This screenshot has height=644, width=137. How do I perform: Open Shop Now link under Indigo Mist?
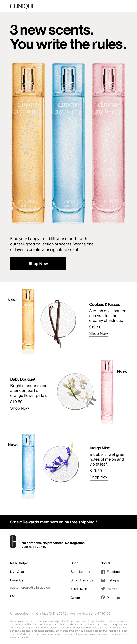(x=99, y=477)
